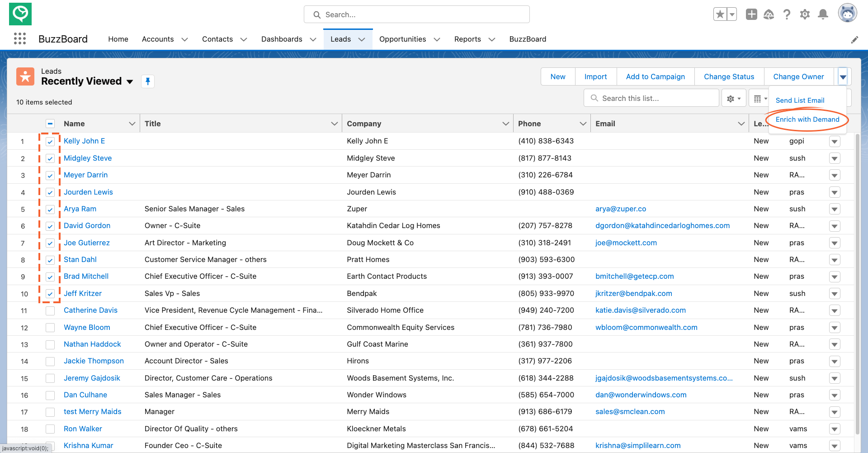The height and width of the screenshot is (453, 868).
Task: Switch to the Accounts tab
Action: click(158, 39)
